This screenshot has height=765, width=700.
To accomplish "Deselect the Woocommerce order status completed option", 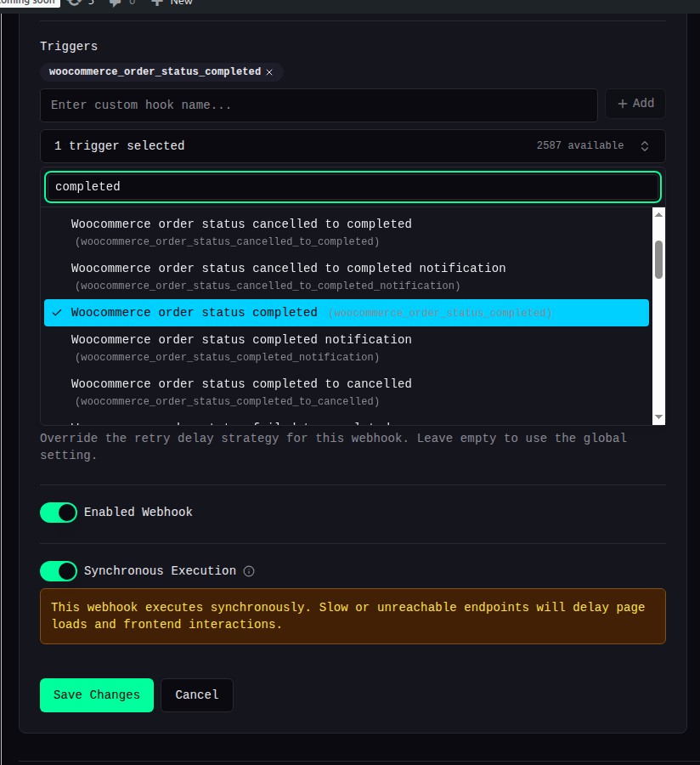I will pos(346,313).
